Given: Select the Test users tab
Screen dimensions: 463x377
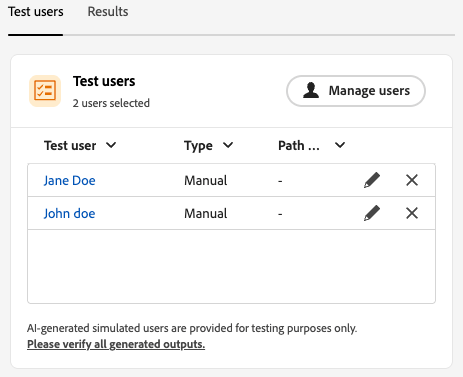Looking at the screenshot, I should tap(36, 12).
